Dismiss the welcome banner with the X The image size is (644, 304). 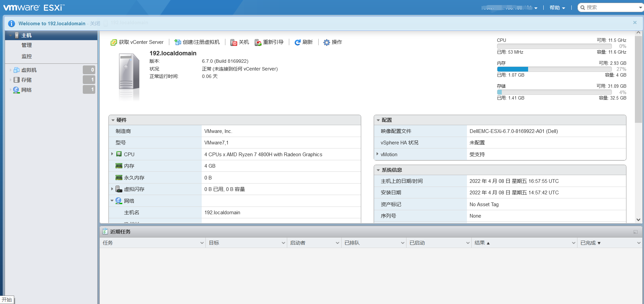click(x=635, y=23)
